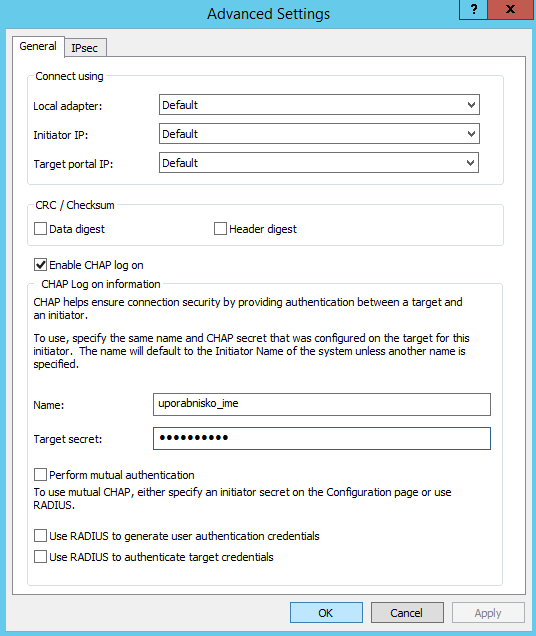Close the Advanced Settings dialog
This screenshot has height=636, width=536.
(510, 9)
